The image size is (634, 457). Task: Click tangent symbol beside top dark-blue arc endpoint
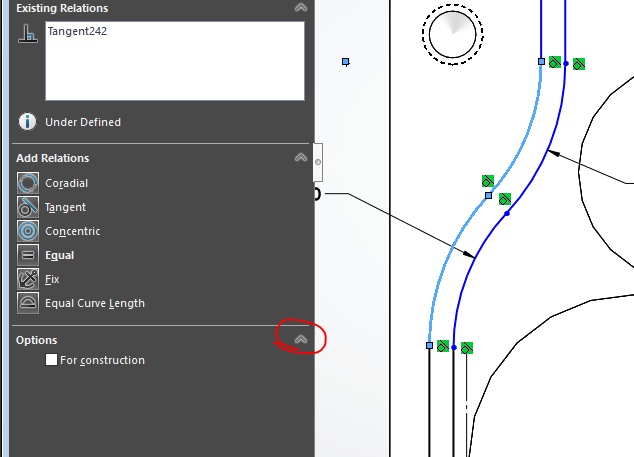point(579,64)
